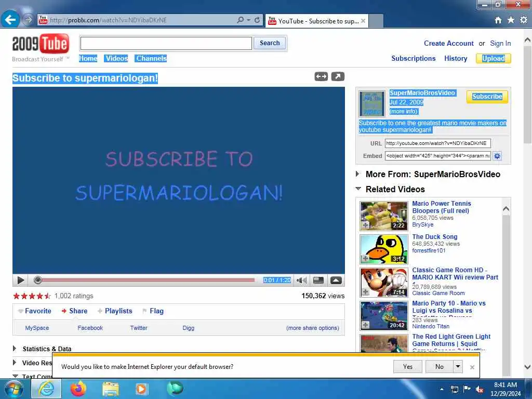This screenshot has height=399, width=532.
Task: Add Mario Party 10 video to queue
Action: pos(365,325)
